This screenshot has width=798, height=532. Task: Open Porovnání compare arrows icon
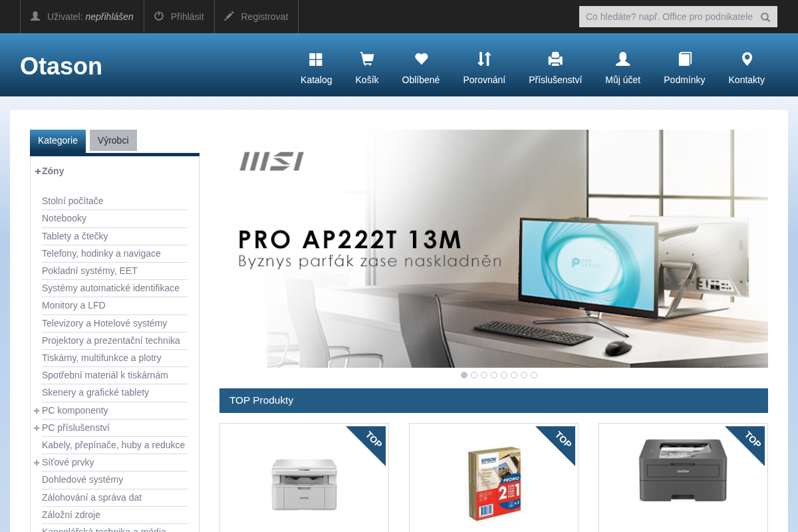[484, 59]
